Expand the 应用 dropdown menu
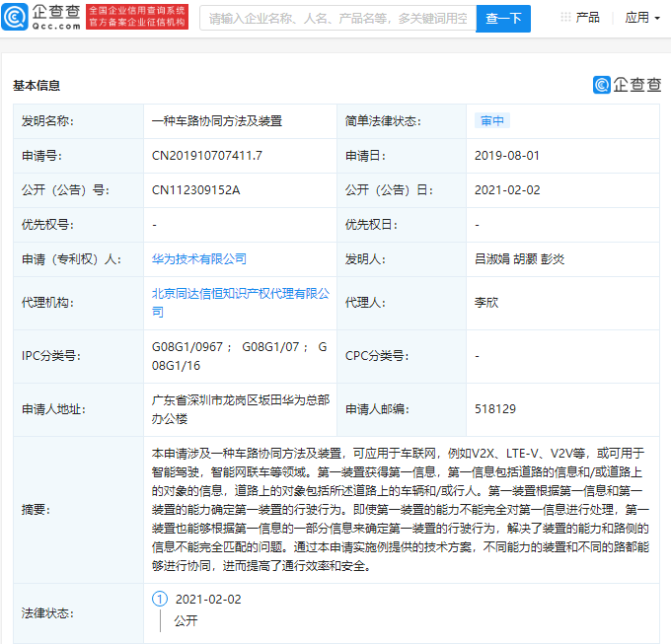The height and width of the screenshot is (644, 671). point(642,18)
